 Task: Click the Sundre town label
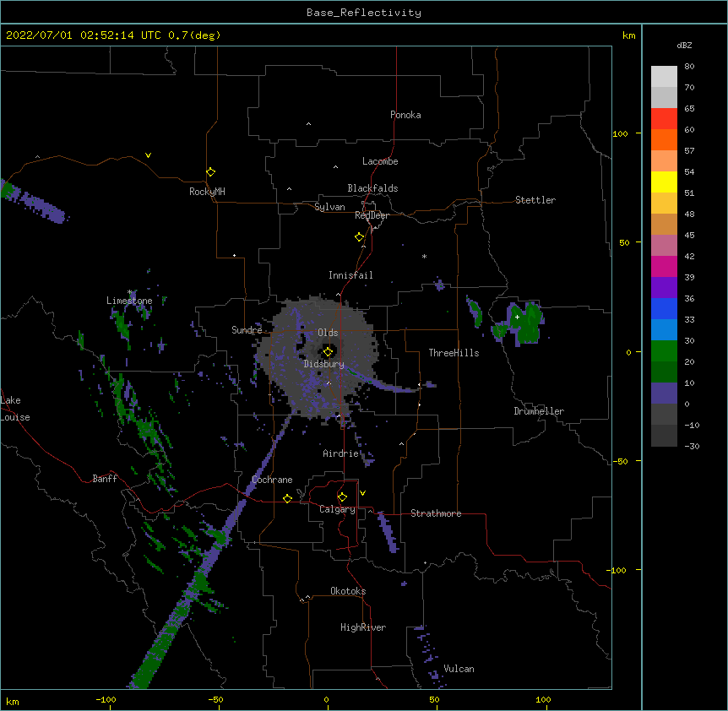click(x=247, y=330)
